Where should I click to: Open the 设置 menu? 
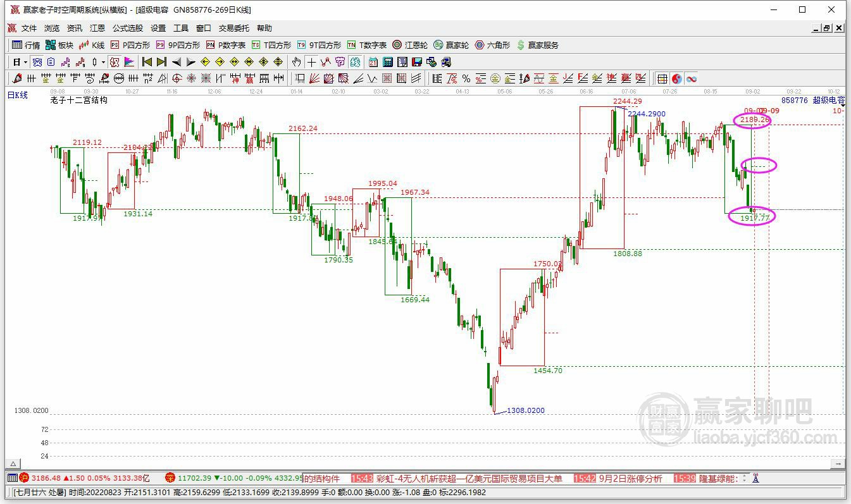[x=158, y=28]
